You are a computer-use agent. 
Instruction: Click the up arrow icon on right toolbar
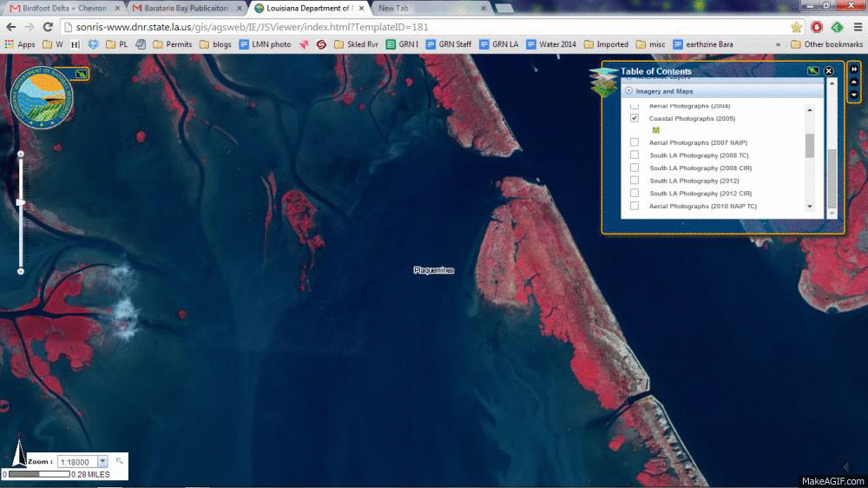[854, 82]
